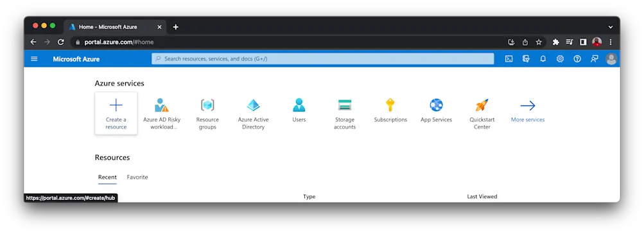Open Directories and subscriptions filter icon
Image resolution: width=644 pixels, height=234 pixels.
pos(526,59)
